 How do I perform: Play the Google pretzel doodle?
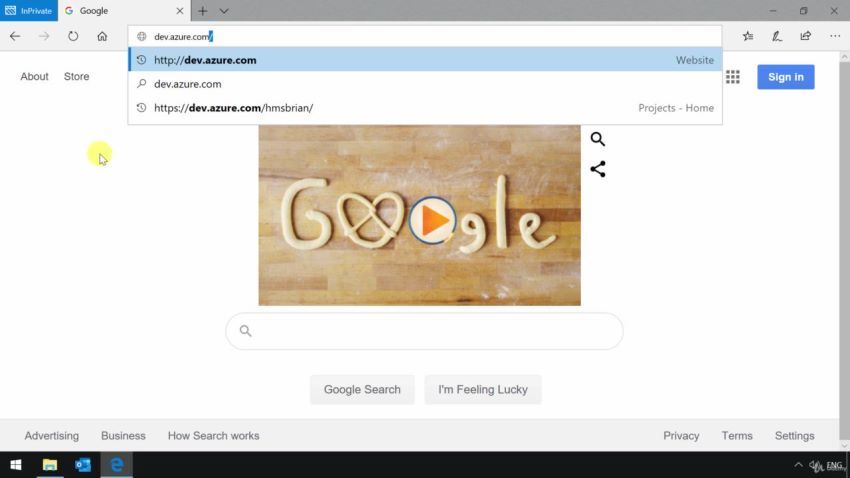(x=432, y=220)
